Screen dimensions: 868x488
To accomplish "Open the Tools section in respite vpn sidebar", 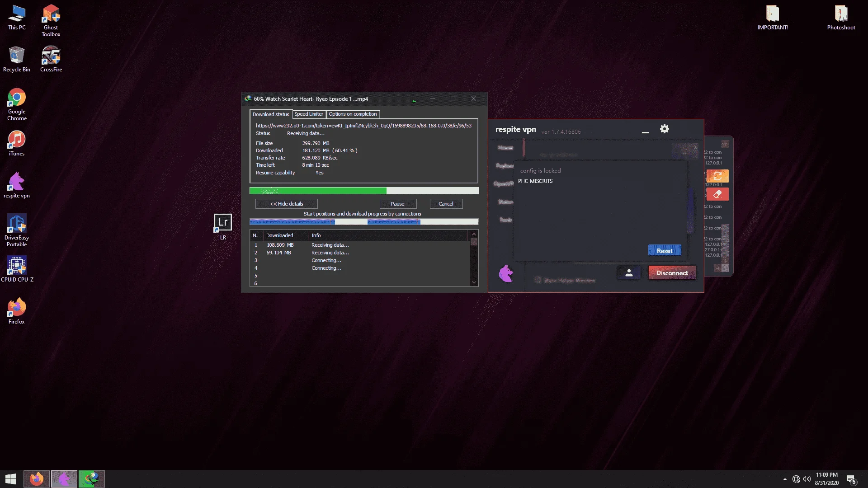I will pos(505,220).
